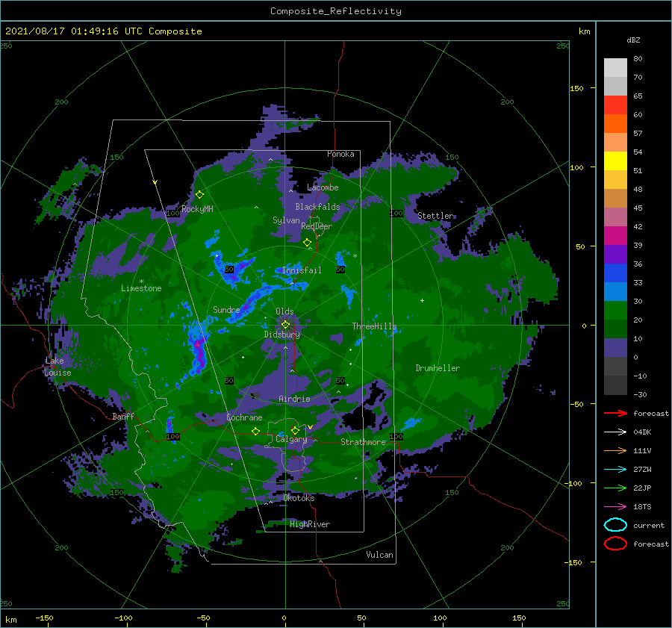
Task: Click yellow diamond marker above Calgary label
Action: [295, 430]
